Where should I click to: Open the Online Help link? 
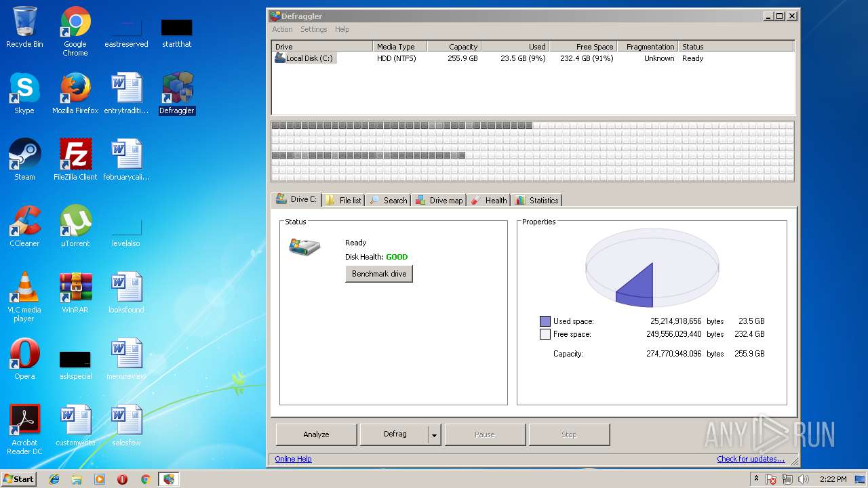click(293, 459)
